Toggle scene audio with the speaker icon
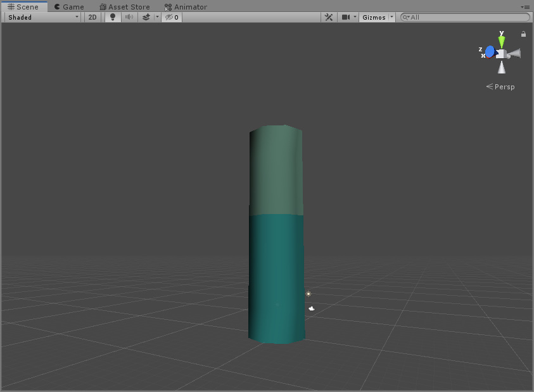The height and width of the screenshot is (392, 534). point(129,17)
